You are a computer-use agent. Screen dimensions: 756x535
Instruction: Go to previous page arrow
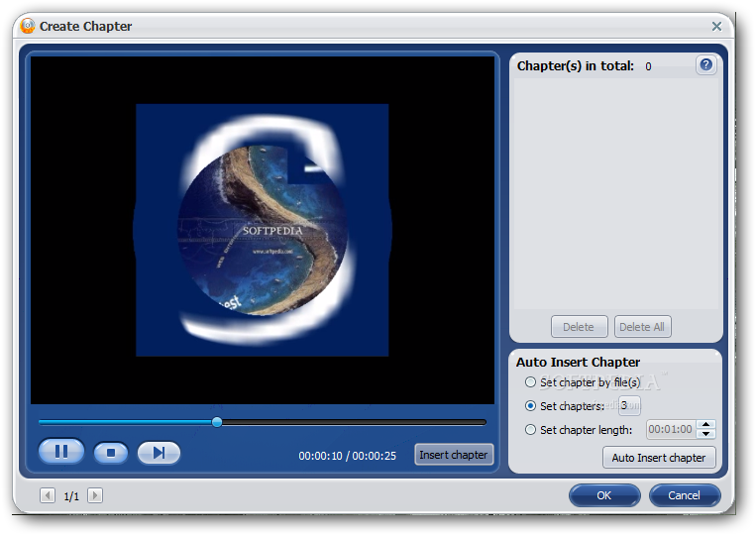48,495
